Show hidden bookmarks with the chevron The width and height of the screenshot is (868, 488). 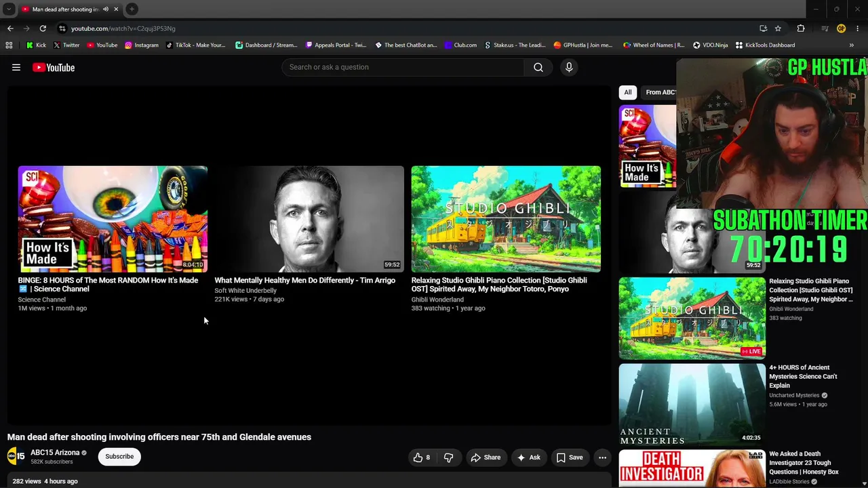(x=851, y=45)
